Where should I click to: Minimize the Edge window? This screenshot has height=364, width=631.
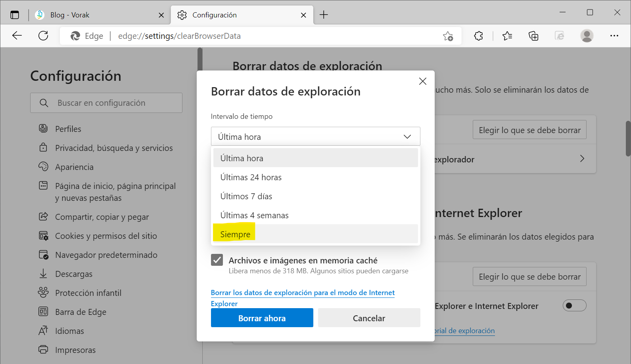tap(562, 12)
